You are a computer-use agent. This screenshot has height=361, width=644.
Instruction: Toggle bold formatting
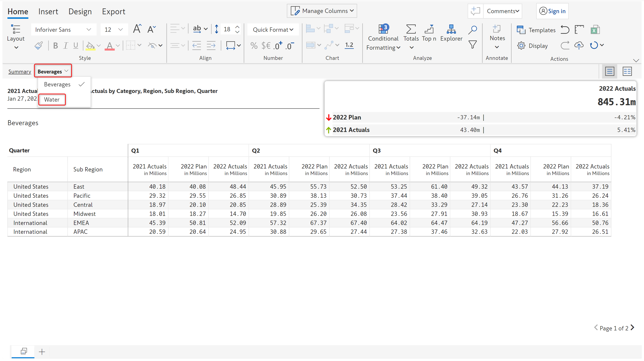56,46
